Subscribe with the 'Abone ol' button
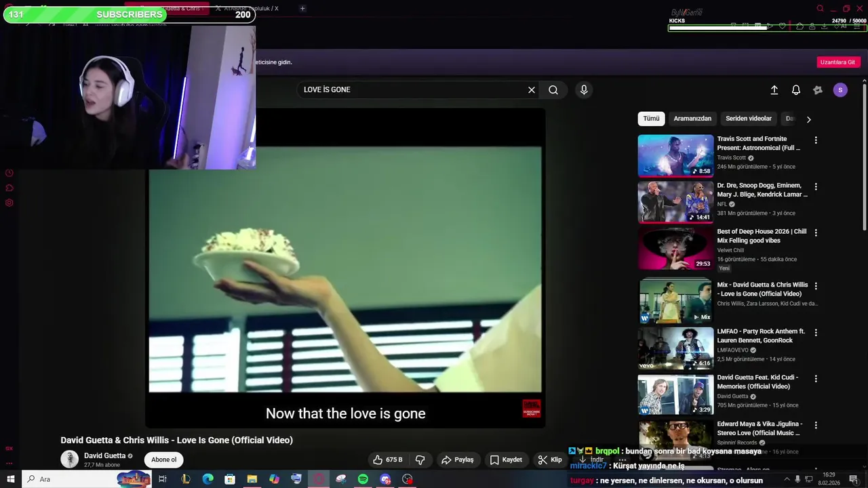This screenshot has width=868, height=488. (x=163, y=460)
